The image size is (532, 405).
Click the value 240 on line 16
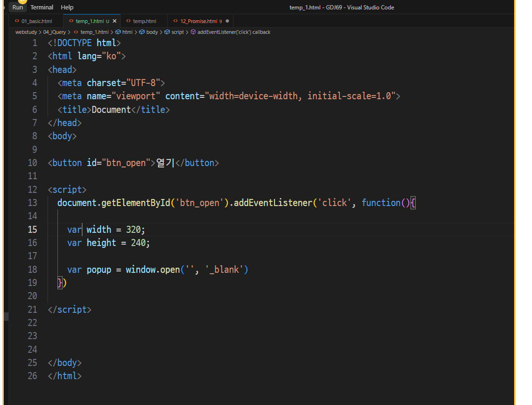138,243
